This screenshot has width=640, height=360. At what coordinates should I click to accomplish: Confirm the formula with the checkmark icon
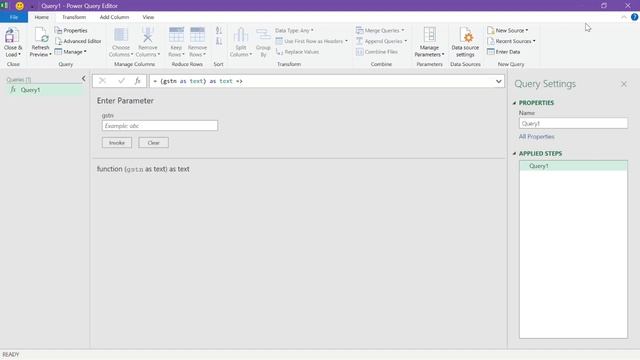click(121, 81)
